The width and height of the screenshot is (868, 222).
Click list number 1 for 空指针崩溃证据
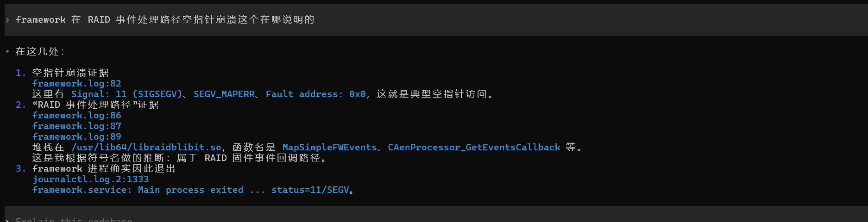pos(20,73)
